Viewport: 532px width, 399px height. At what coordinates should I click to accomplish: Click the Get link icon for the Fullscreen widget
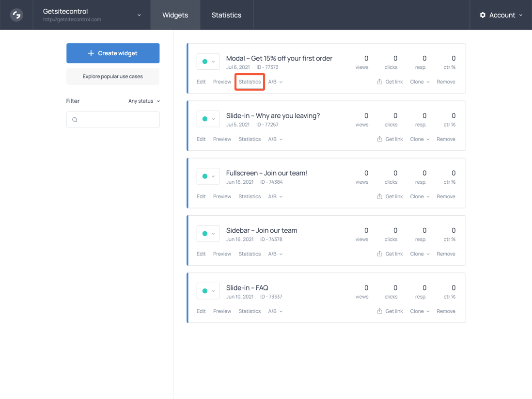coord(379,196)
